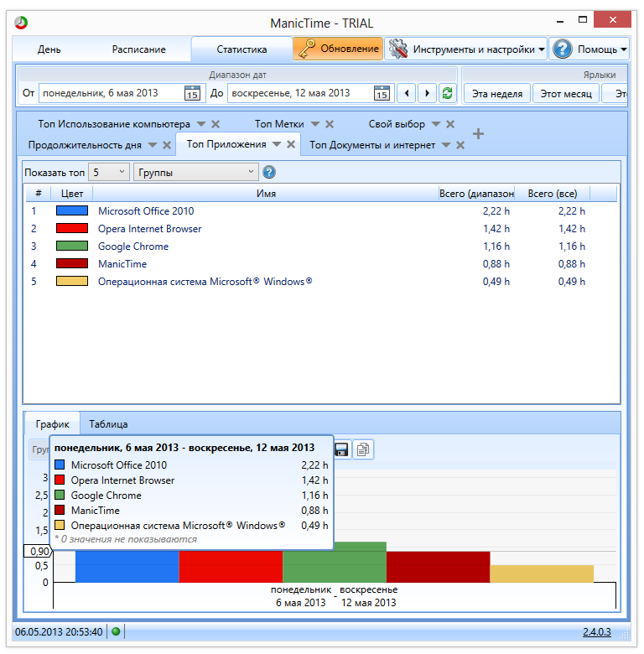Close 'Топ Документы и интернет' tab
644x654 pixels.
click(x=460, y=145)
